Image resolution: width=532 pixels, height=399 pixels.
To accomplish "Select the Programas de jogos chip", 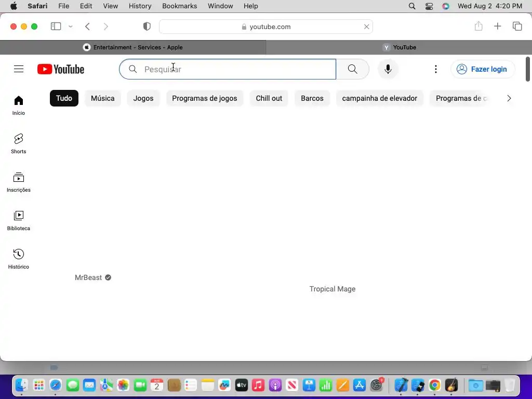I will [205, 98].
